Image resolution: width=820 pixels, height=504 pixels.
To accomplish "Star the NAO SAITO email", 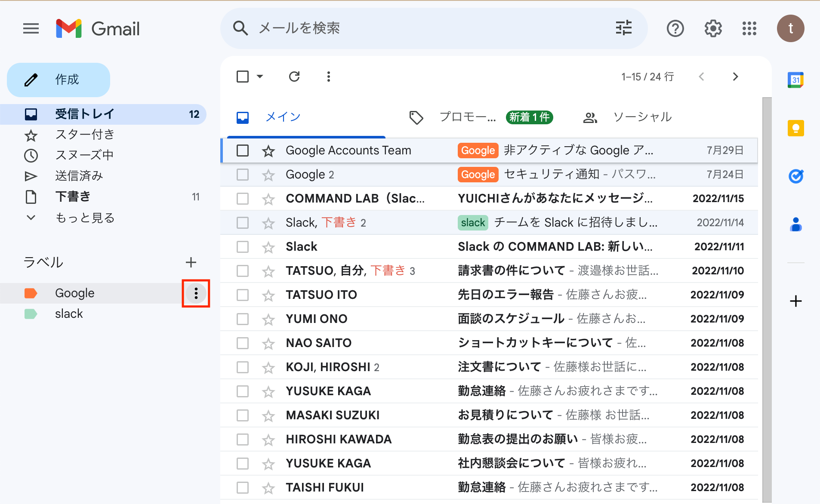I will tap(268, 343).
